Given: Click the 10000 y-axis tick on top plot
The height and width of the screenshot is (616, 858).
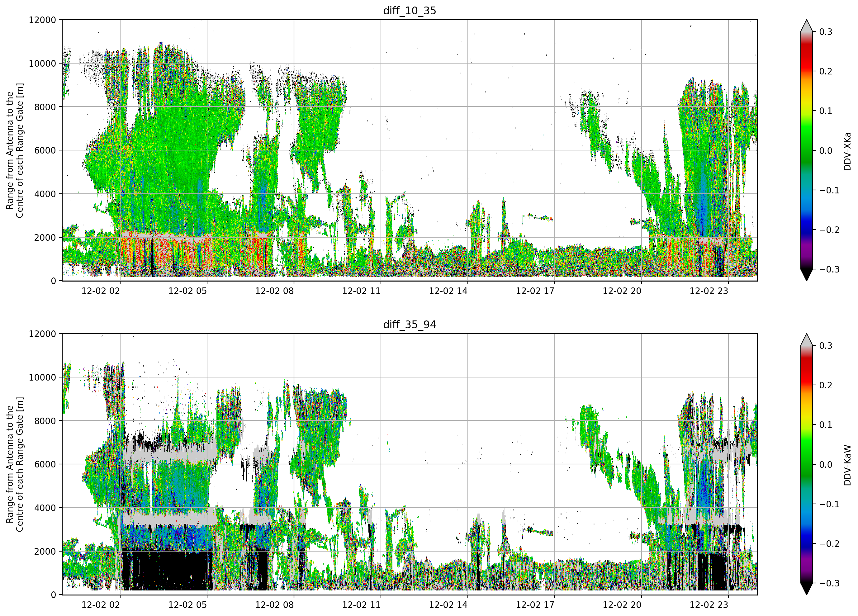Looking at the screenshot, I should [x=42, y=64].
